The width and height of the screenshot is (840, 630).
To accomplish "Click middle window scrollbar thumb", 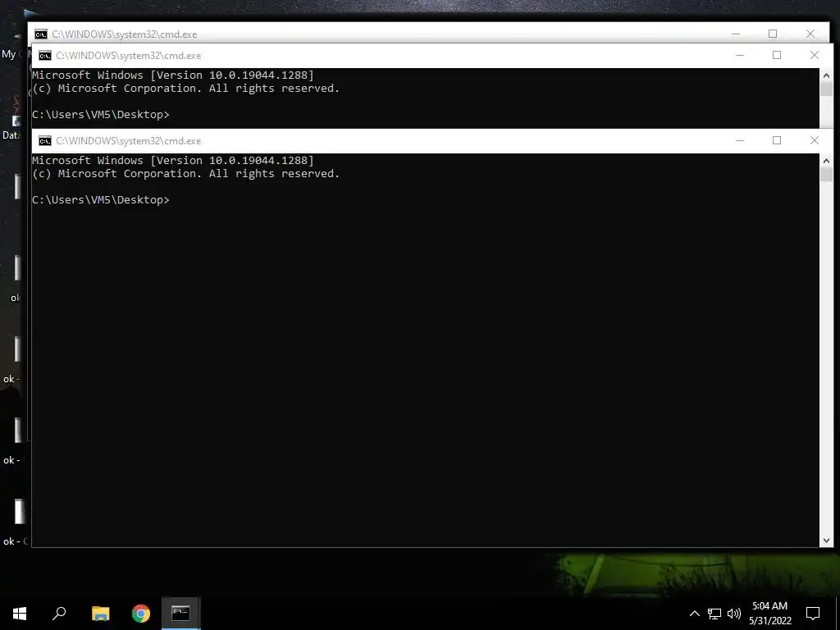I will (x=826, y=89).
